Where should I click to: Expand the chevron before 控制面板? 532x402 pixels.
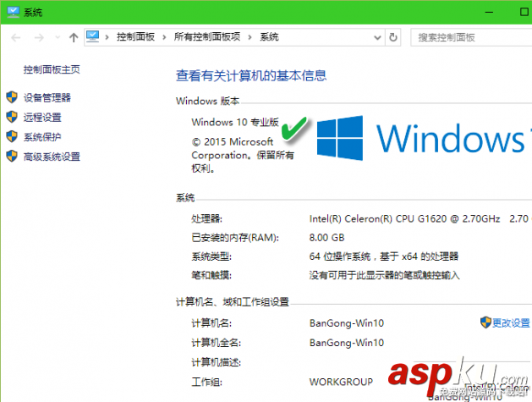click(x=107, y=37)
